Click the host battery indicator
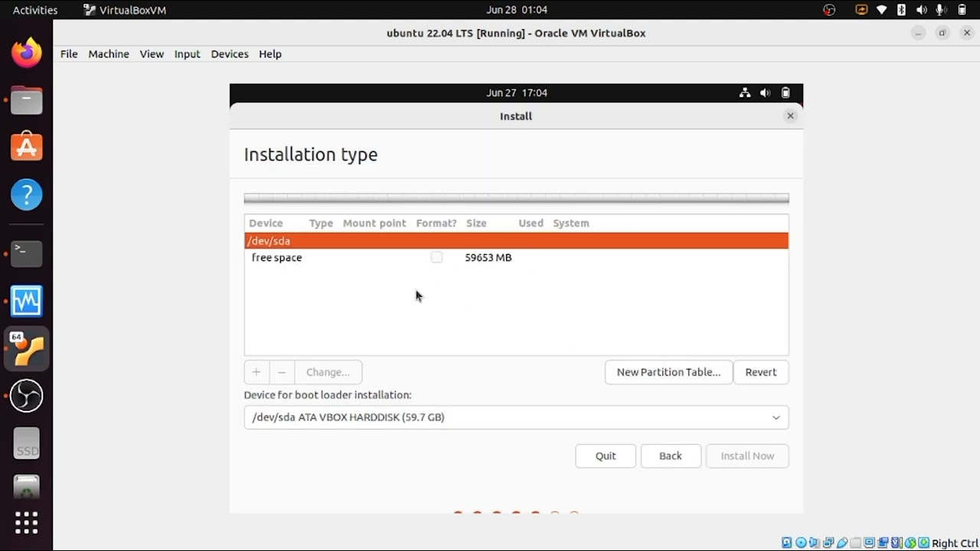980x551 pixels. coord(962,10)
